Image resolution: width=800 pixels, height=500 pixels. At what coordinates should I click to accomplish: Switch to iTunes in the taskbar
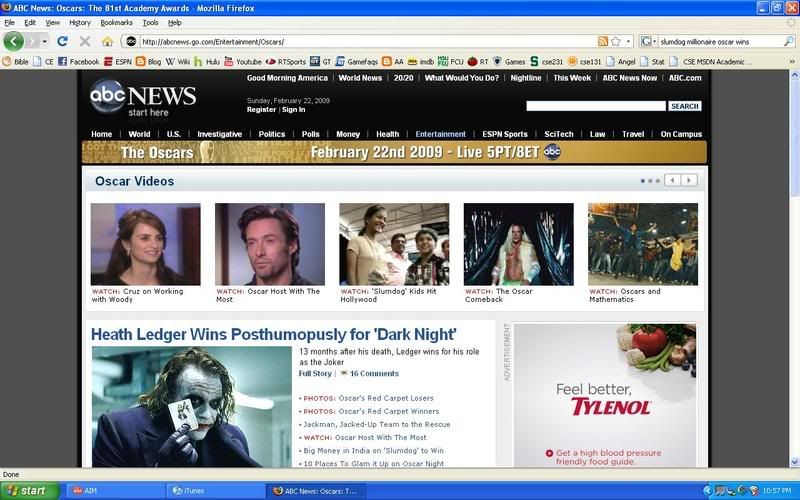(214, 491)
